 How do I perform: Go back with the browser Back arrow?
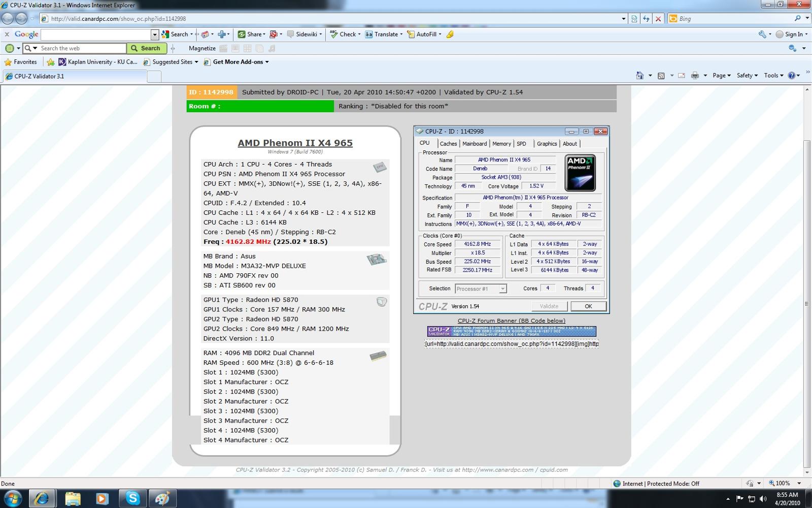(x=8, y=19)
